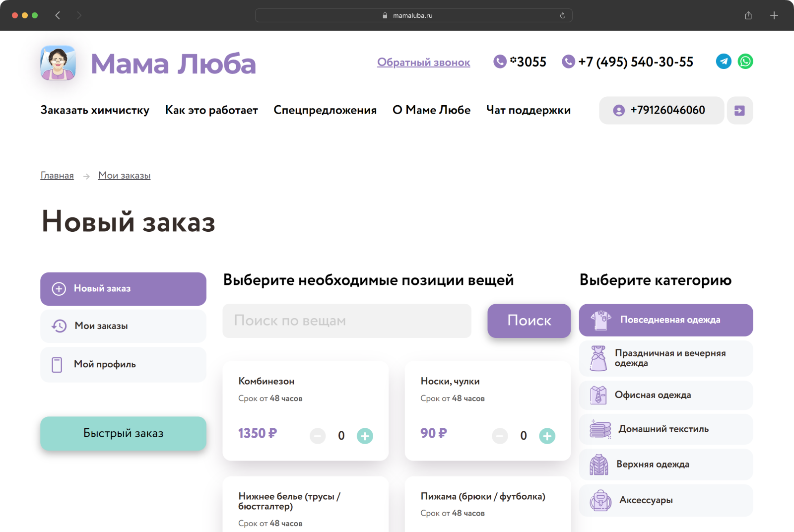Click the logout arrow icon button

coord(739,110)
